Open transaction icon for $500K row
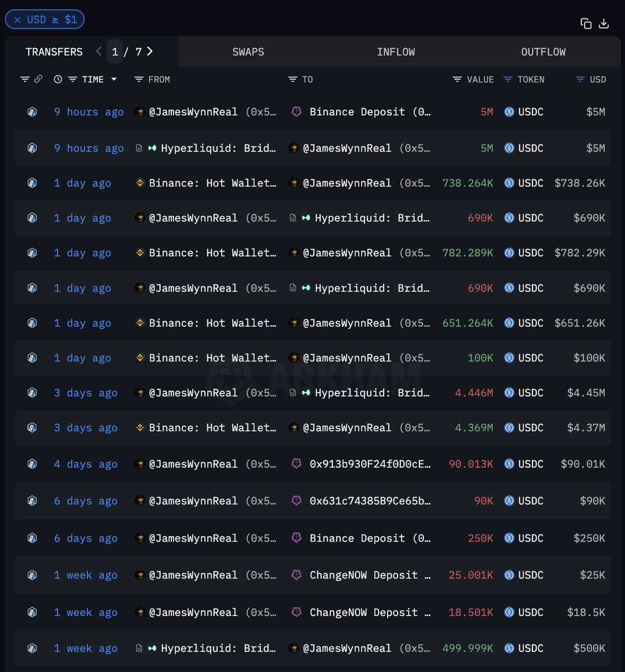625x672 pixels. click(32, 648)
